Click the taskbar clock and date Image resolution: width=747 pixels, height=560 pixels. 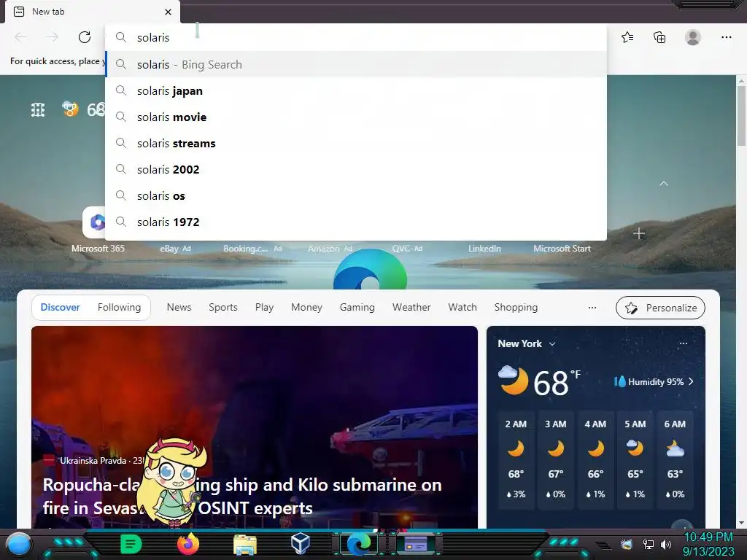click(x=708, y=544)
